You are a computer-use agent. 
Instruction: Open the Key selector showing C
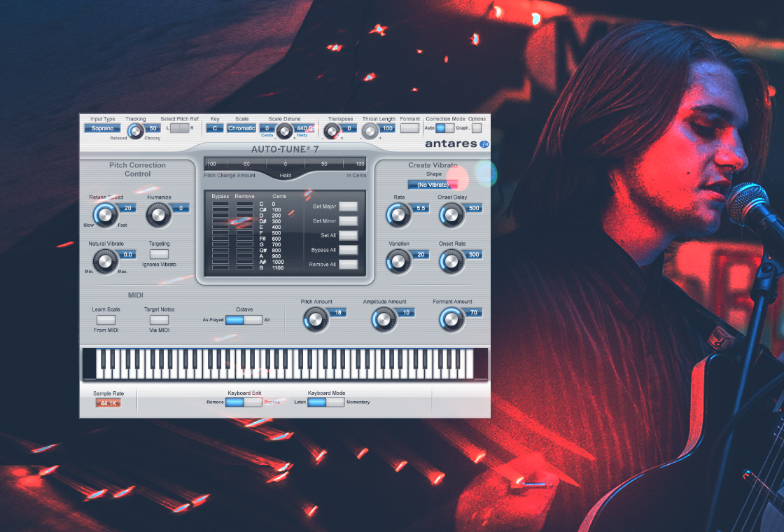click(214, 128)
